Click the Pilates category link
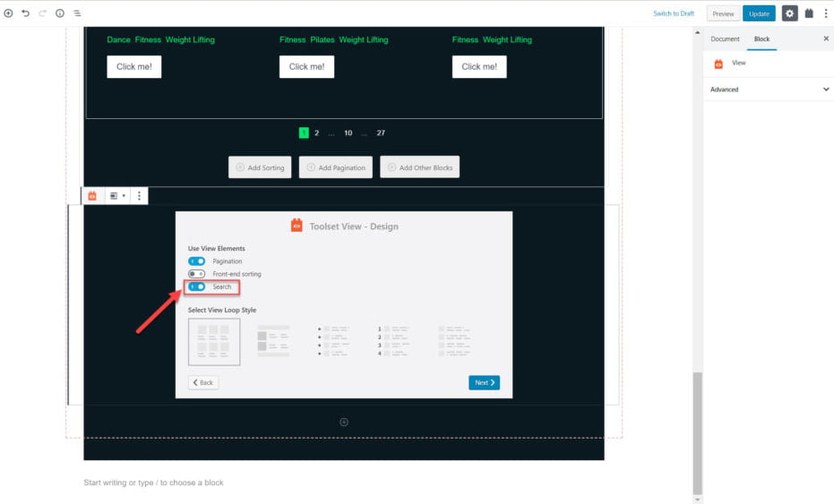This screenshot has height=504, width=834. pyautogui.click(x=322, y=39)
